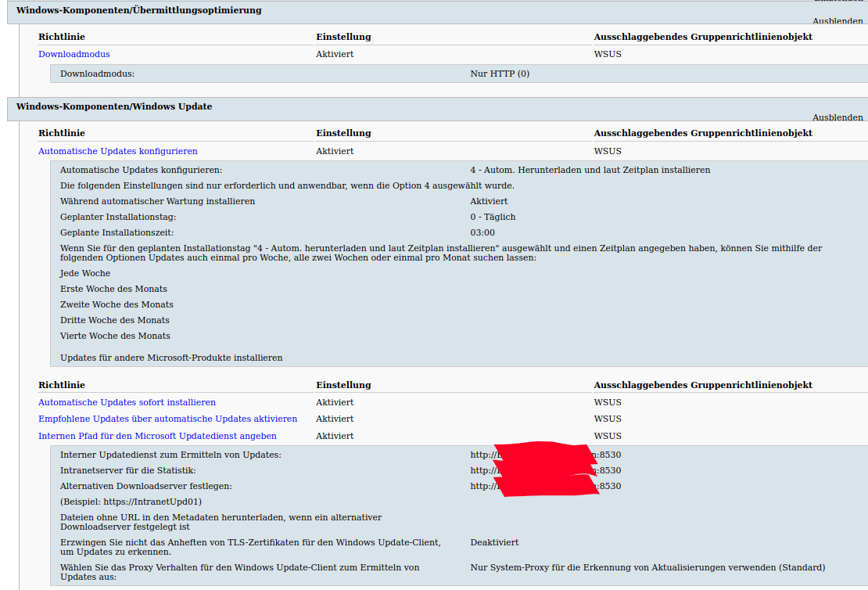Click 'WSUS' beside Automatische Updates konfigurieren link
Image resolution: width=868 pixels, height=590 pixels.
point(608,151)
